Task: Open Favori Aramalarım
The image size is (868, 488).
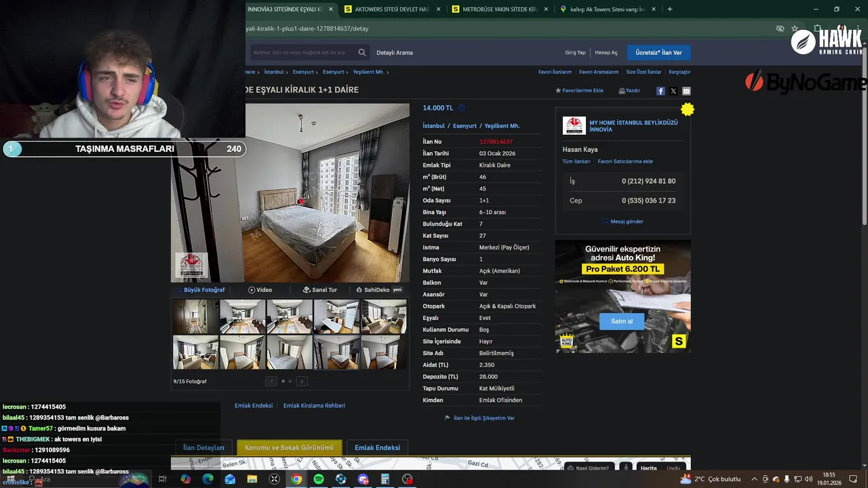Action: (599, 72)
